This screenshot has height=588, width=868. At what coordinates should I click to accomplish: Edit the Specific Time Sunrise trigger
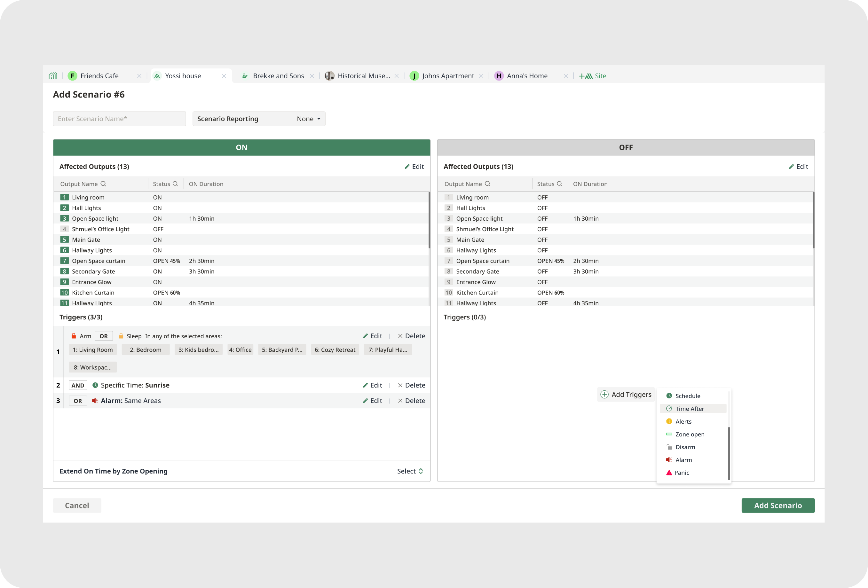[372, 385]
